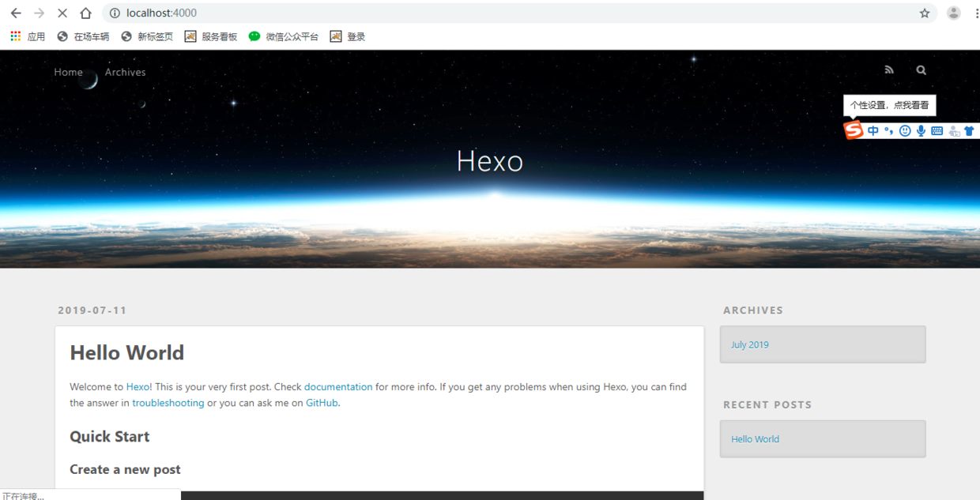980x500 pixels.
Task: Open the RSS feed icon
Action: coord(889,70)
